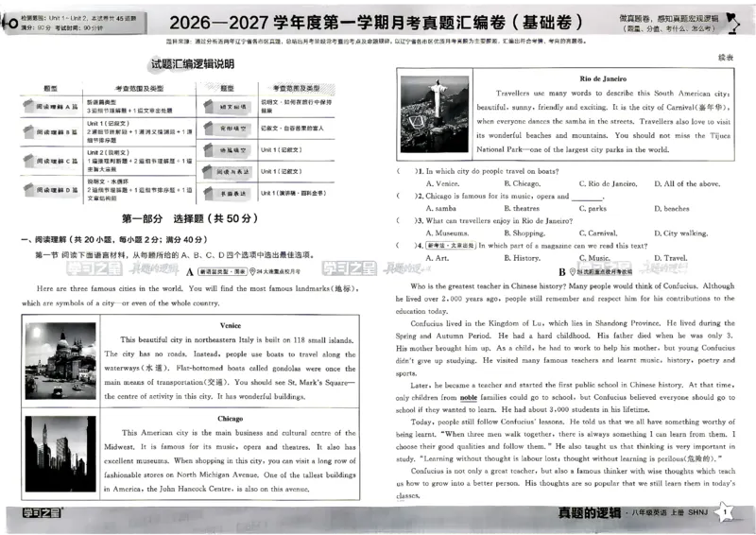Select option 'D. City walking.'
The image size is (756, 535).
point(680,233)
